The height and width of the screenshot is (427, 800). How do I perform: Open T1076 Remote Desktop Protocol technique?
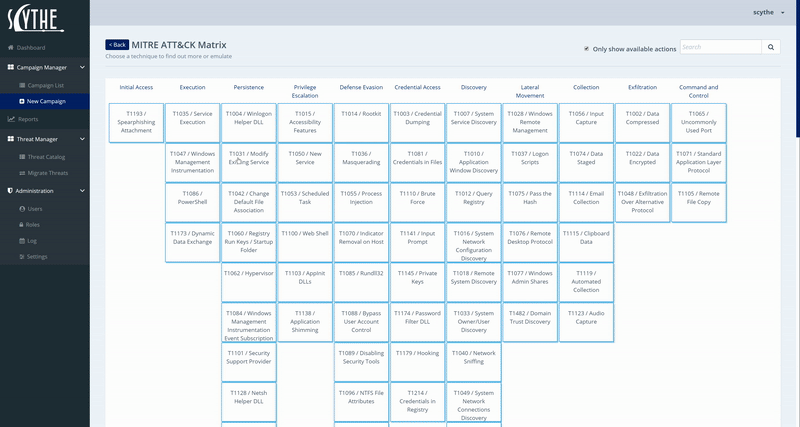[x=530, y=242]
